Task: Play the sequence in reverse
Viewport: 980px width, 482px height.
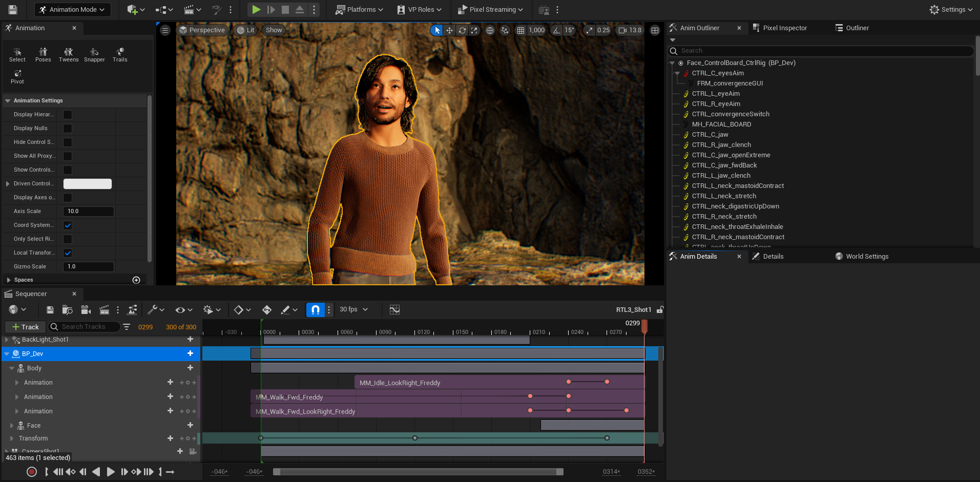Action: click(x=96, y=472)
